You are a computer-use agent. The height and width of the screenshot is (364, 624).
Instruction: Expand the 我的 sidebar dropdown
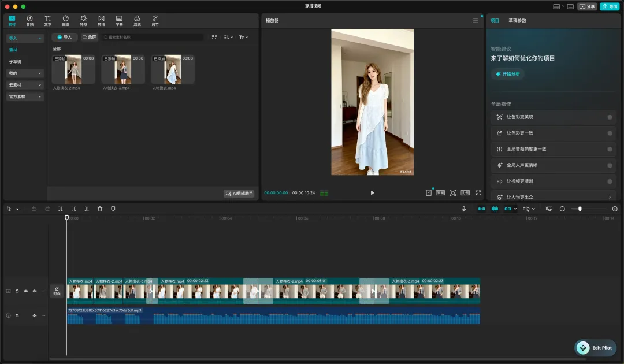click(25, 73)
